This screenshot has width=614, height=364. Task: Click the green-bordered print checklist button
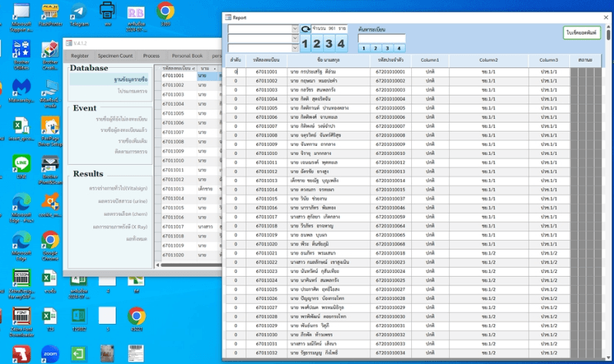(582, 32)
